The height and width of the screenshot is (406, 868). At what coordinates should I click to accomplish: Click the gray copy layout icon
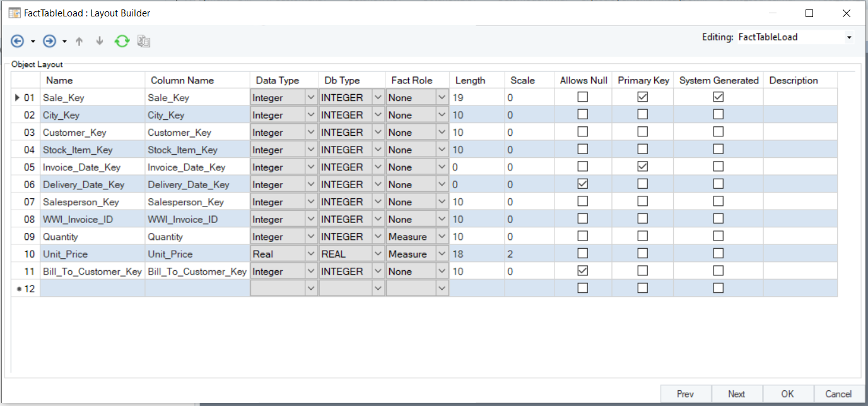coord(144,42)
